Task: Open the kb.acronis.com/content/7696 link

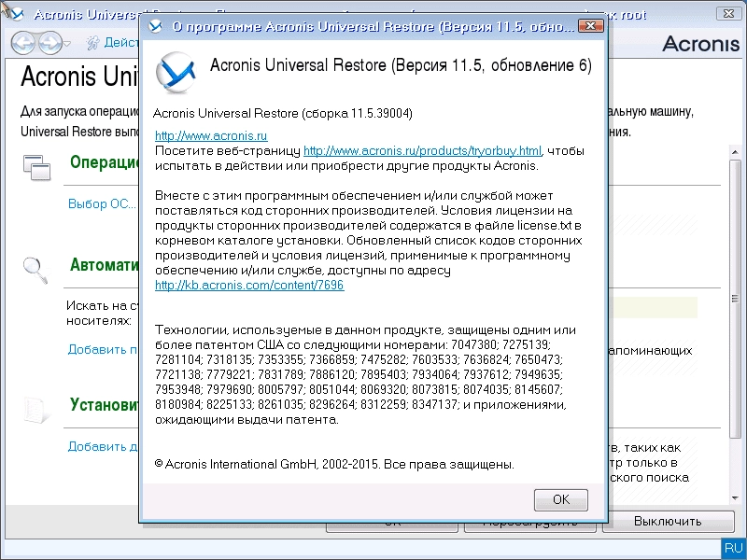Action: pos(249,286)
